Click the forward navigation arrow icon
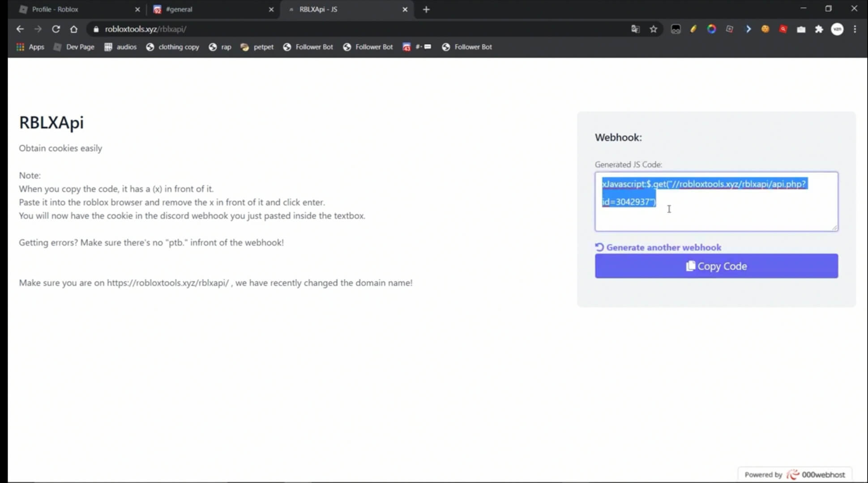868x483 pixels. 37,29
